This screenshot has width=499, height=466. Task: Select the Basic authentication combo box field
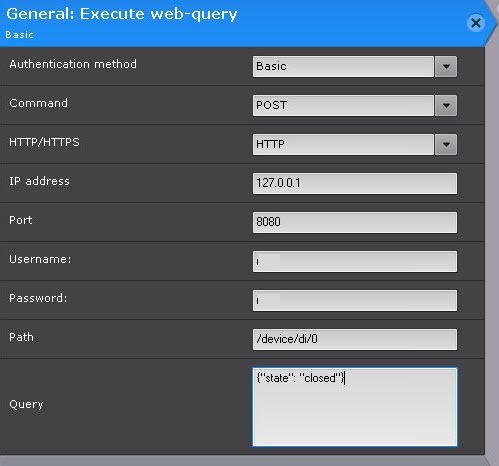pos(343,66)
